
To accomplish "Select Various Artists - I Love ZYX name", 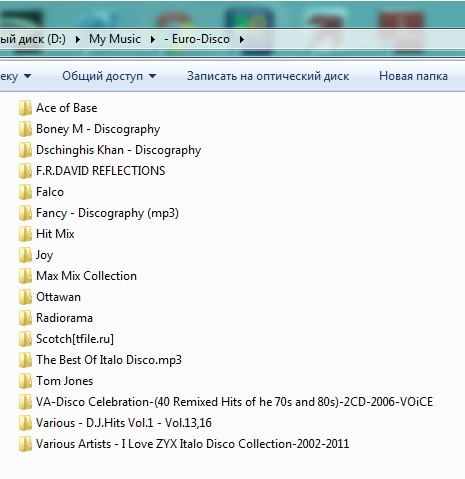I will [x=192, y=444].
